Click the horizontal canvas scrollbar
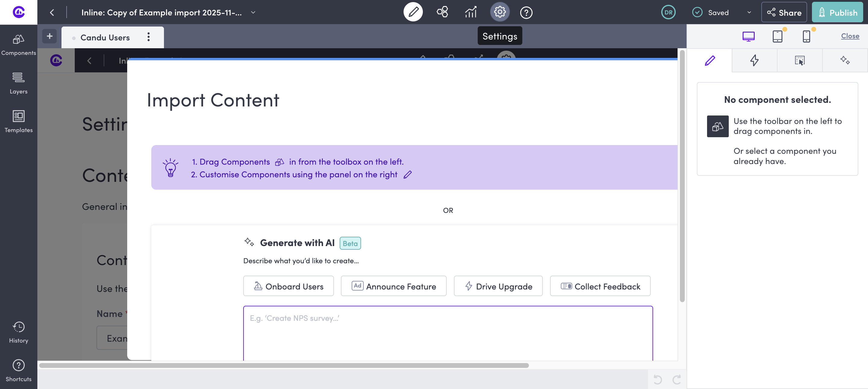 pos(284,365)
